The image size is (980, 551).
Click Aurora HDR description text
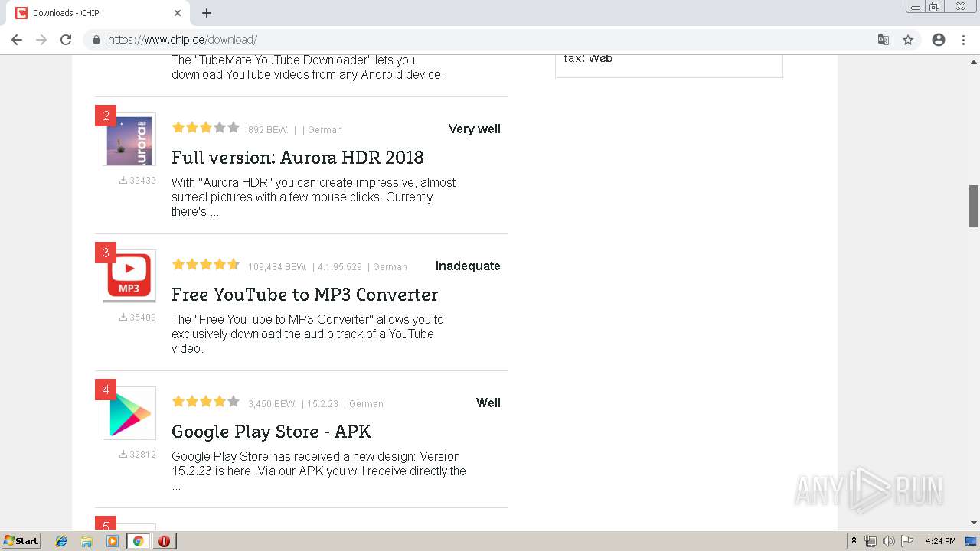pos(314,197)
